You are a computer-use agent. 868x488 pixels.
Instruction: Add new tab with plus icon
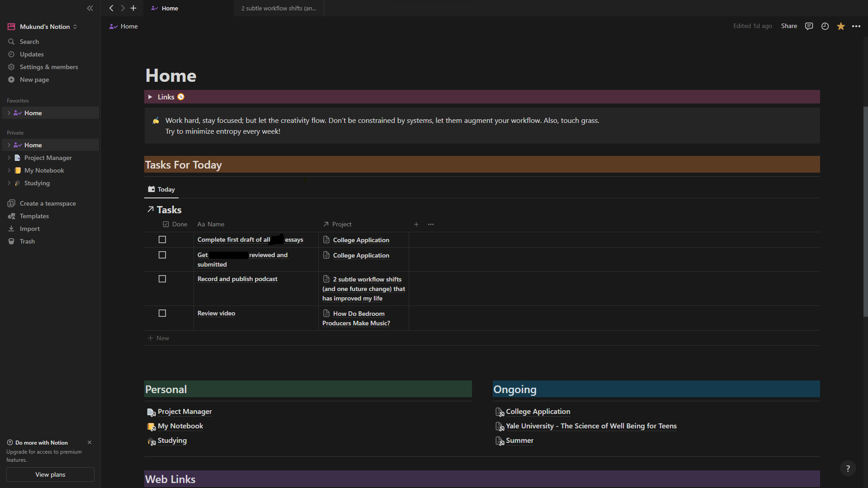pyautogui.click(x=133, y=8)
